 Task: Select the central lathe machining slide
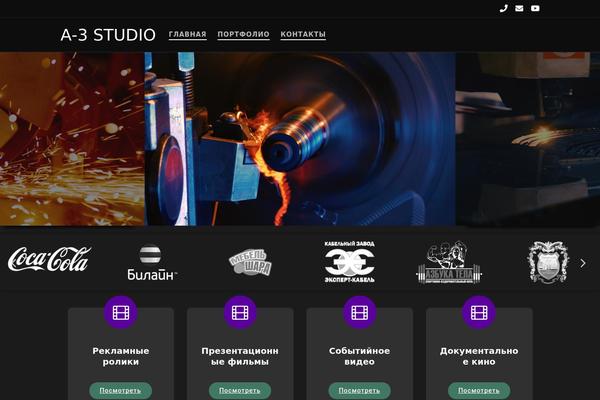coord(300,139)
